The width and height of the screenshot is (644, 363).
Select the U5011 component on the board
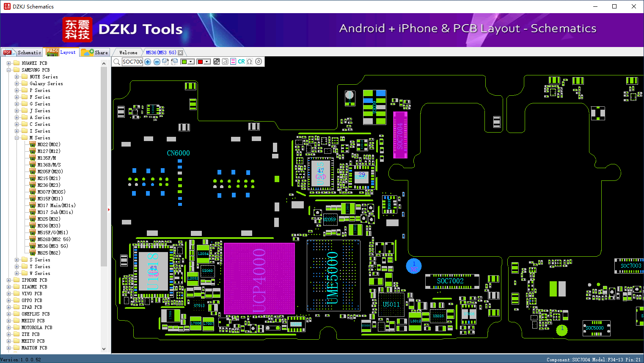coord(391,305)
